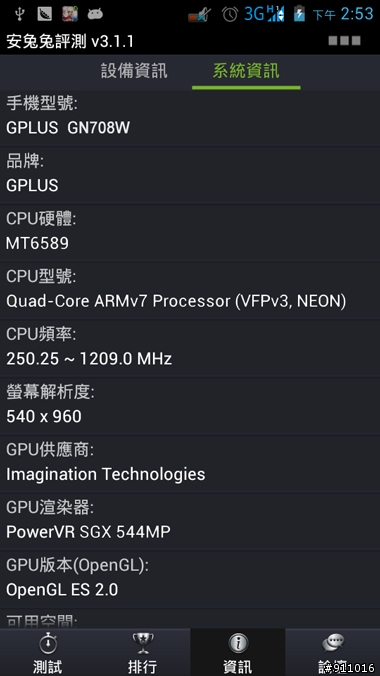The width and height of the screenshot is (380, 676).
Task: Tap the alarm clock status icon
Action: click(x=230, y=14)
